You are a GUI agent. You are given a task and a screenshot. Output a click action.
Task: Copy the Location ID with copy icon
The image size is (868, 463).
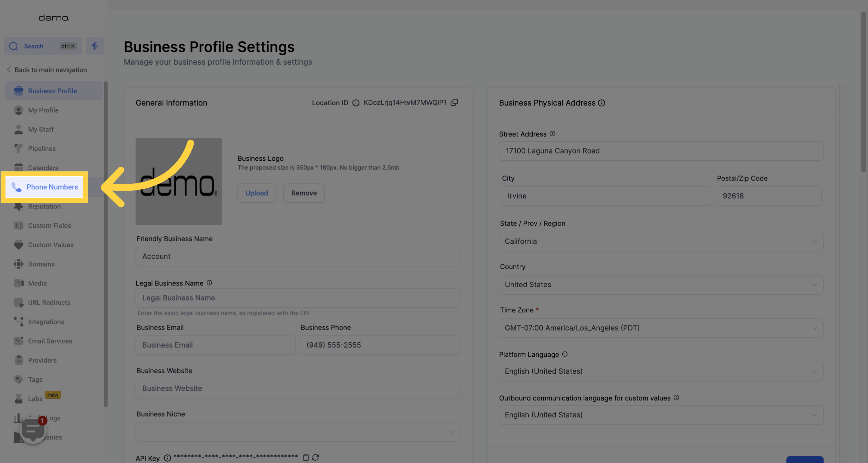pos(454,103)
